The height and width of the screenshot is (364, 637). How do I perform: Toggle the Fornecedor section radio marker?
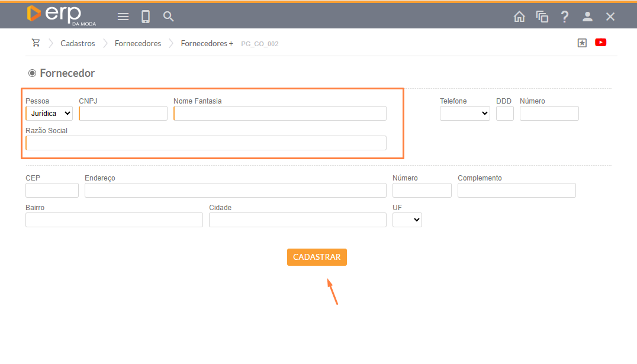(32, 73)
